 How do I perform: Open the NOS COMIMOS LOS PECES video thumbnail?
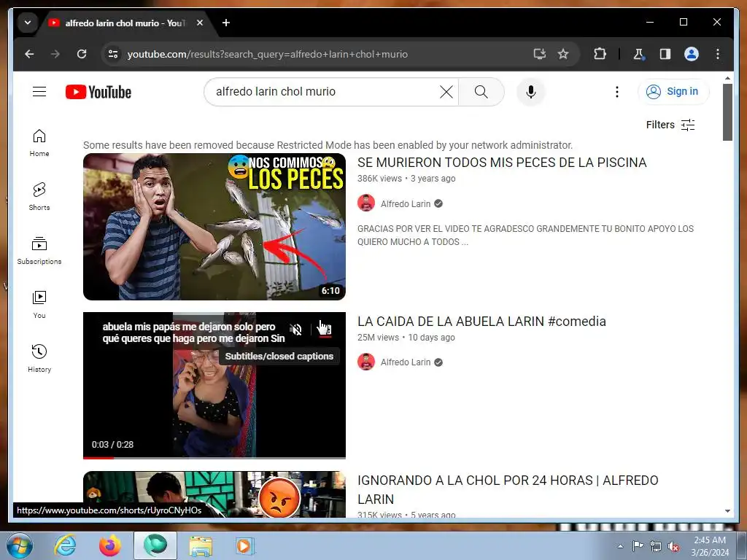tap(214, 227)
